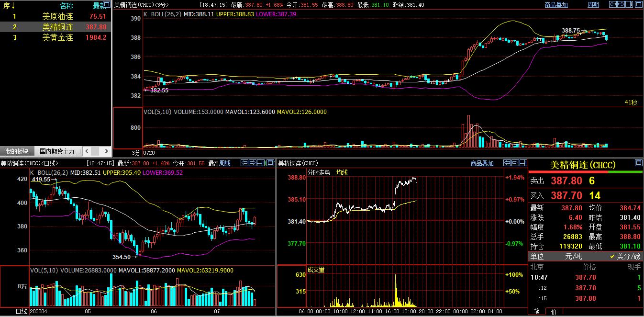Toggle the 美分/磅 unit checkbox
The image size is (644, 317).
coord(612,257)
